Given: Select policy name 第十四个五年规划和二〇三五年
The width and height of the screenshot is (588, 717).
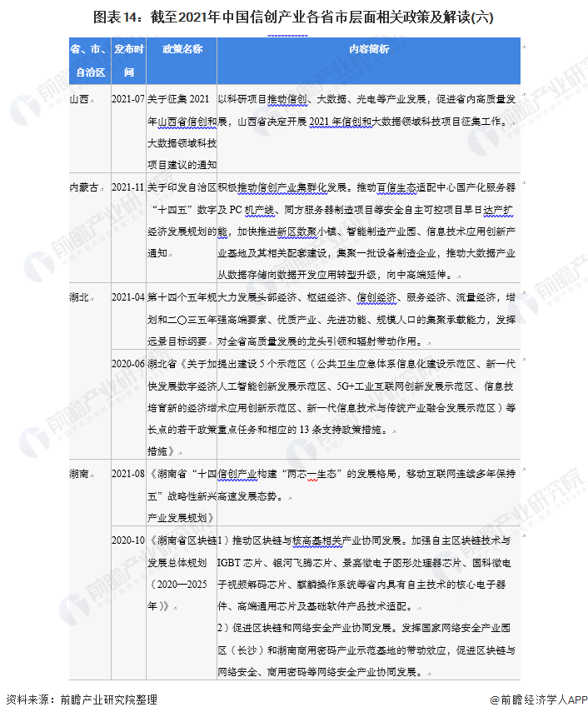Looking at the screenshot, I should [182, 320].
